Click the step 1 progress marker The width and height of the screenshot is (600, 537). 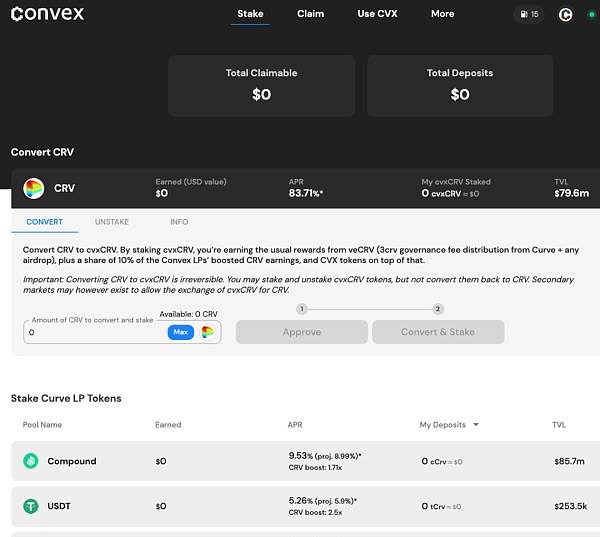click(302, 308)
